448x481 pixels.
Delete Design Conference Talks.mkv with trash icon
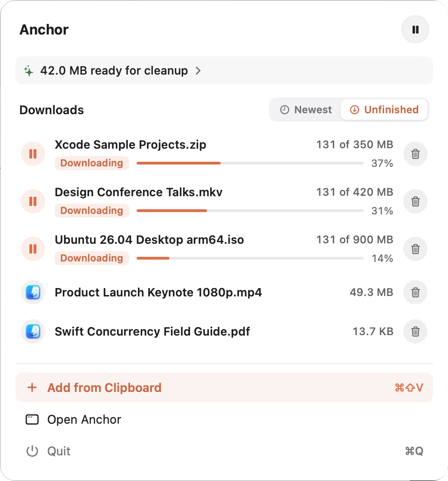coord(415,201)
